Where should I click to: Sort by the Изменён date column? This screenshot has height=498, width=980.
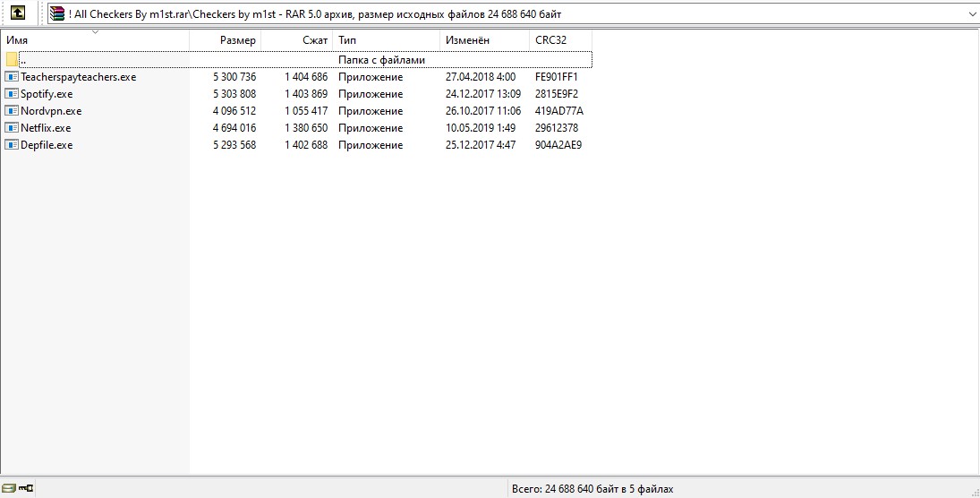pyautogui.click(x=484, y=40)
